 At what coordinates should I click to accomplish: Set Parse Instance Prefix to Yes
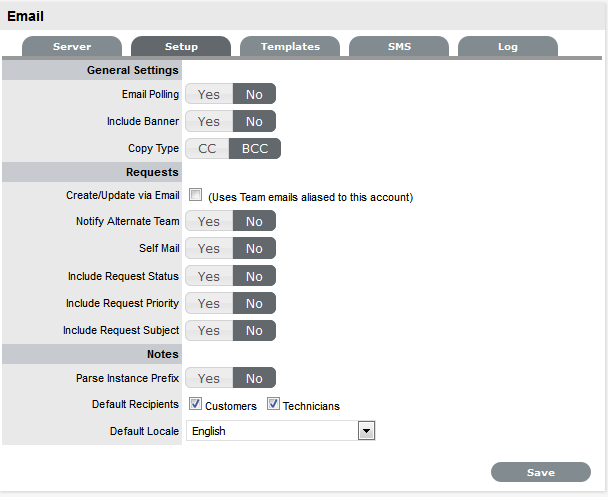point(209,379)
